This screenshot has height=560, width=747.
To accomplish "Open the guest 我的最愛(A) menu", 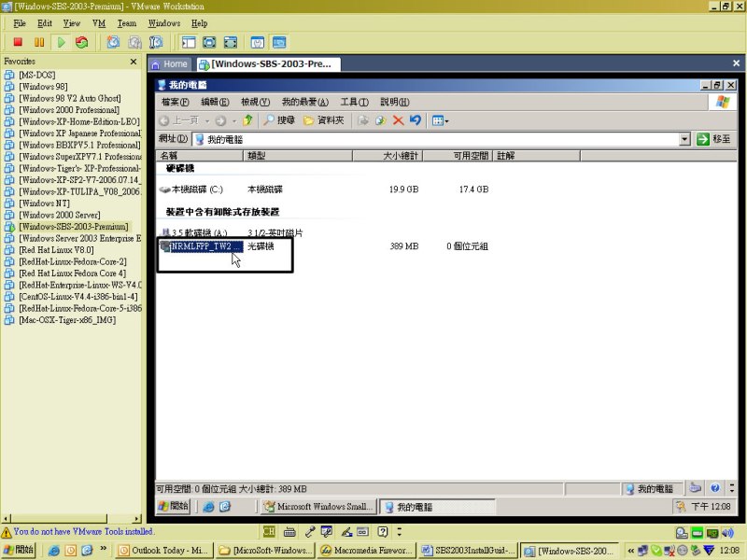I will (305, 102).
